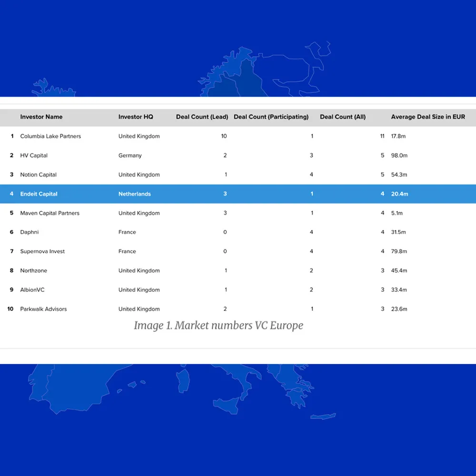This screenshot has width=476, height=476.
Task: Select the 'Supernova Invest' investor name
Action: point(42,251)
